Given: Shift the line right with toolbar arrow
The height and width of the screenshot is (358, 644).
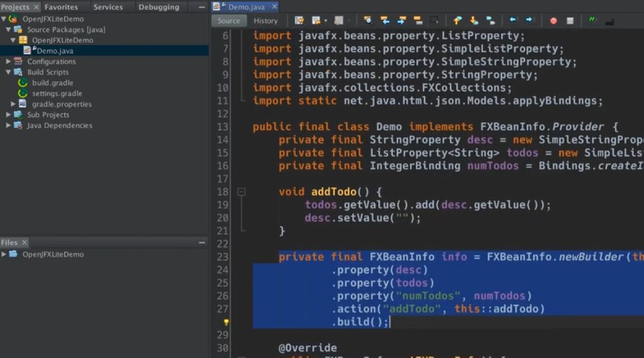Looking at the screenshot, I should (529, 20).
